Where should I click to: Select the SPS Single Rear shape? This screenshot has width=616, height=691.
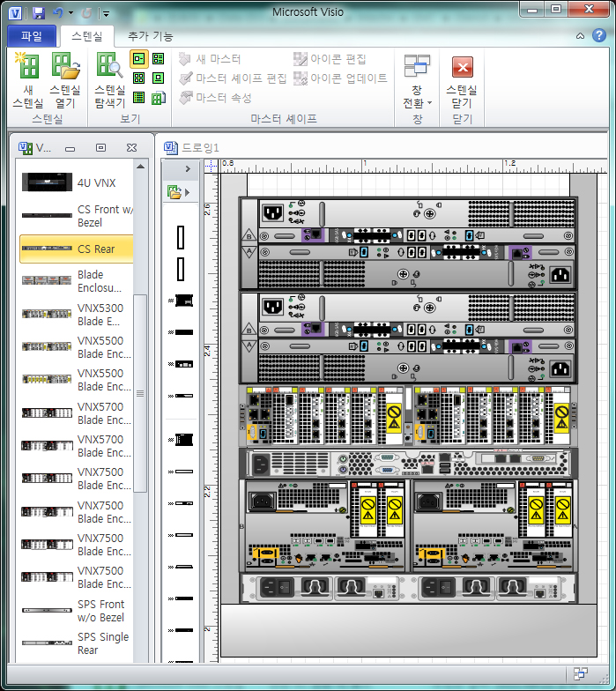click(76, 643)
